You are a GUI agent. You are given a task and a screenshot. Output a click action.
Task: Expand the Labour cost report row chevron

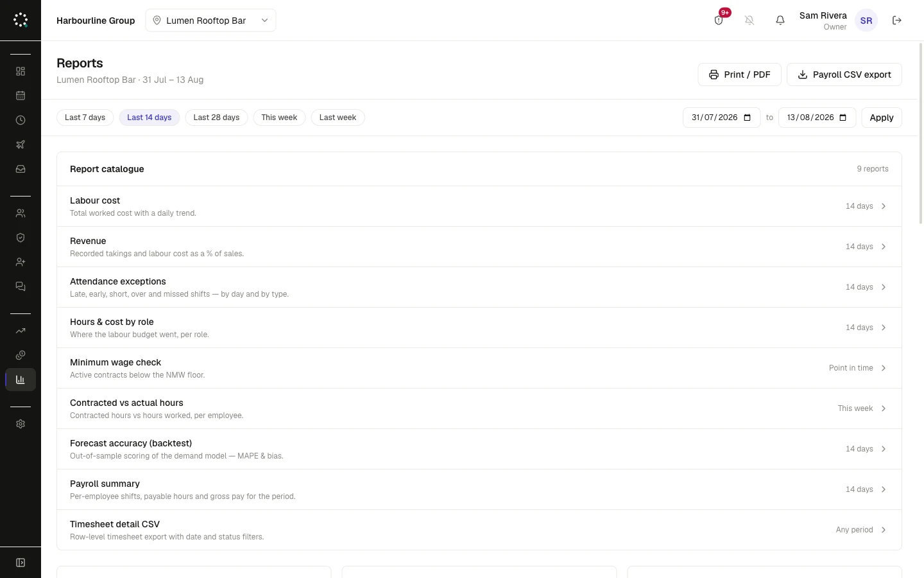(x=884, y=206)
